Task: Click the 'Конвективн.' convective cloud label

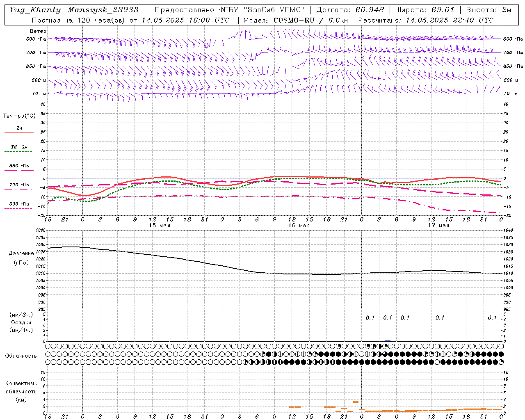Action: (21, 383)
